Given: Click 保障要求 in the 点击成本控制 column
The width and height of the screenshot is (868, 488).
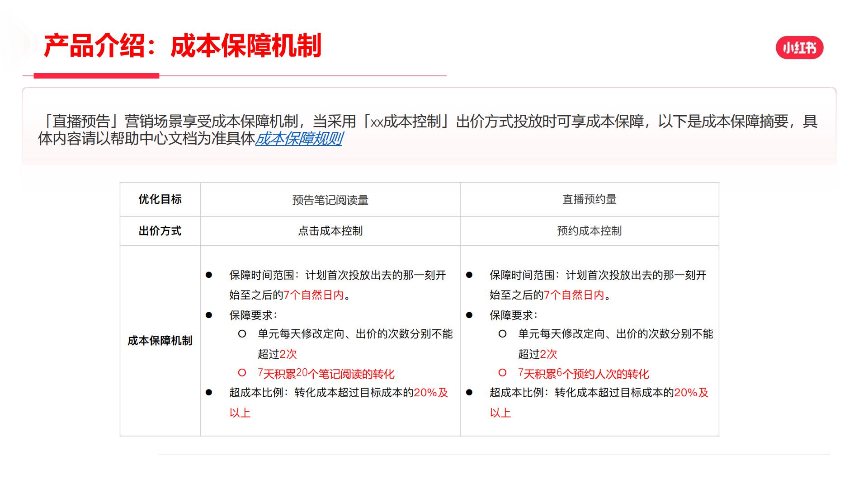Looking at the screenshot, I should click(253, 315).
